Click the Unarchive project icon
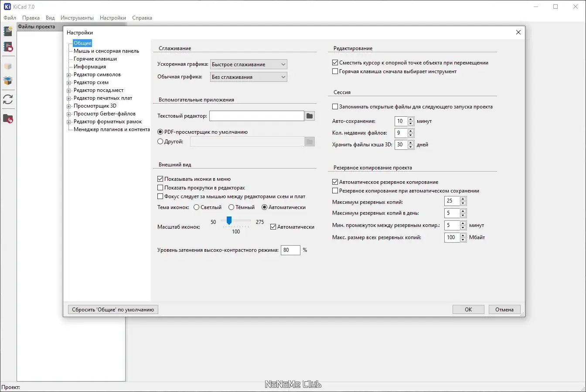The image size is (586, 392). [8, 81]
